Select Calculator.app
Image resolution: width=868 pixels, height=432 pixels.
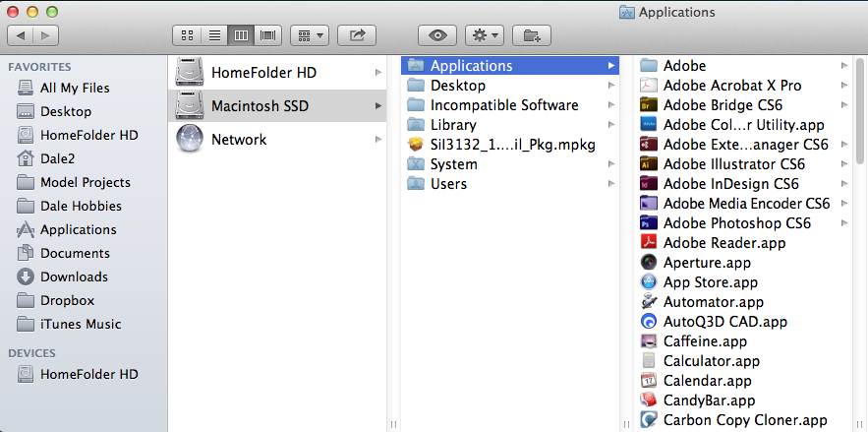(x=744, y=361)
